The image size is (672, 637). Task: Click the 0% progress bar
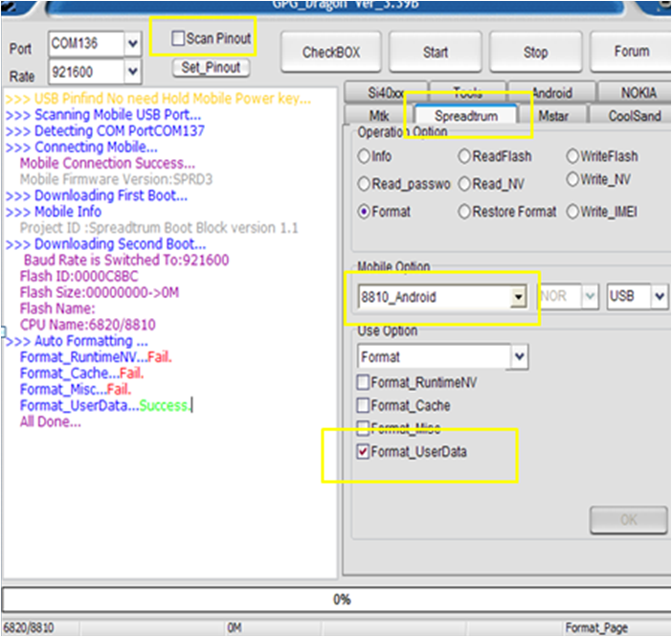[x=336, y=600]
